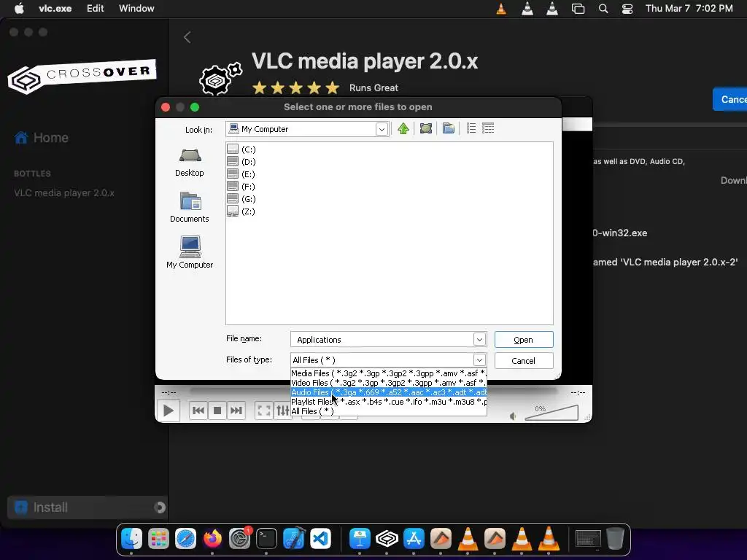Choose All Files option in list
Image resolution: width=747 pixels, height=560 pixels.
(x=388, y=411)
